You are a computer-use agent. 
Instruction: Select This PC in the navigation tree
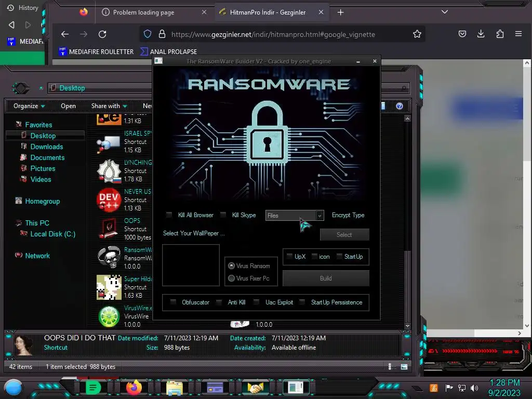coord(37,223)
